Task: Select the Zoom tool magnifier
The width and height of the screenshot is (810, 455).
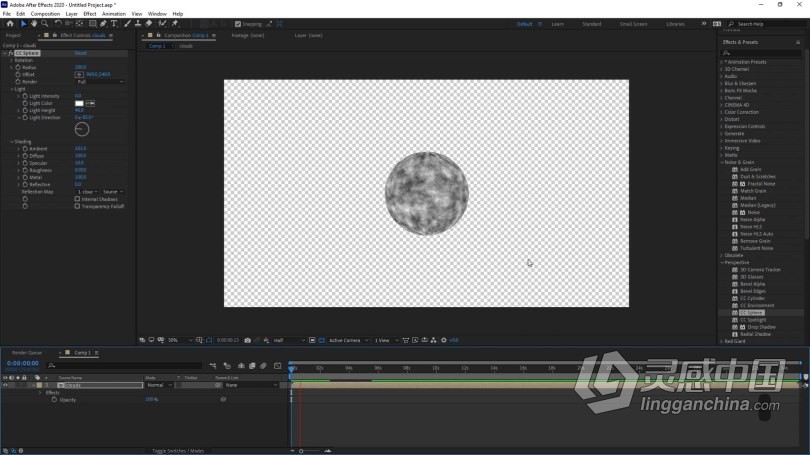Action: 45,24
